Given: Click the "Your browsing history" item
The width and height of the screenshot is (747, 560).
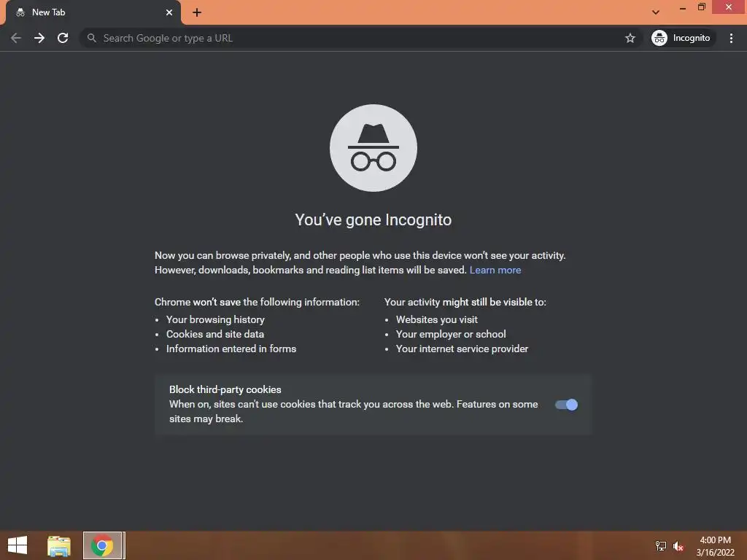Looking at the screenshot, I should pos(215,319).
